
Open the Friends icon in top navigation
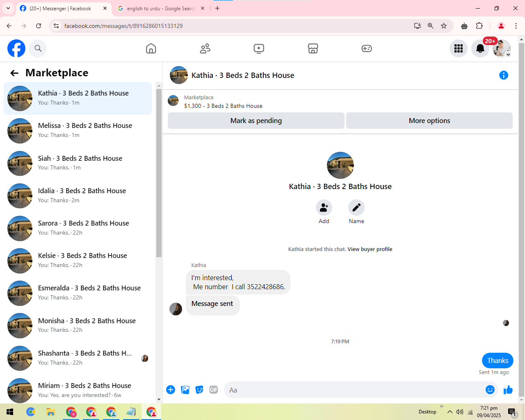tap(205, 48)
